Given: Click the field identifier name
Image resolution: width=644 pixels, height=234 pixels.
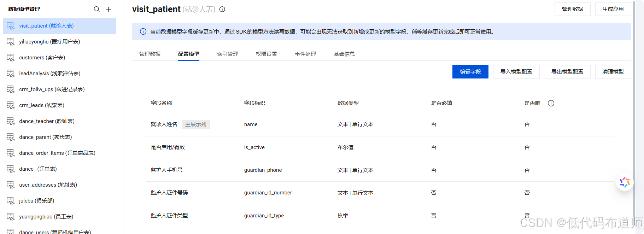Looking at the screenshot, I should (251, 124).
